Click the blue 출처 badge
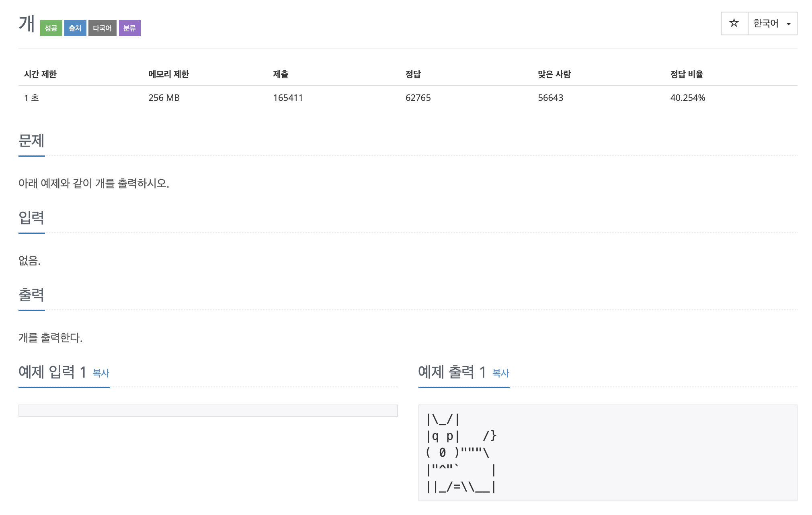Viewport: 812px width, 515px height. tap(75, 28)
